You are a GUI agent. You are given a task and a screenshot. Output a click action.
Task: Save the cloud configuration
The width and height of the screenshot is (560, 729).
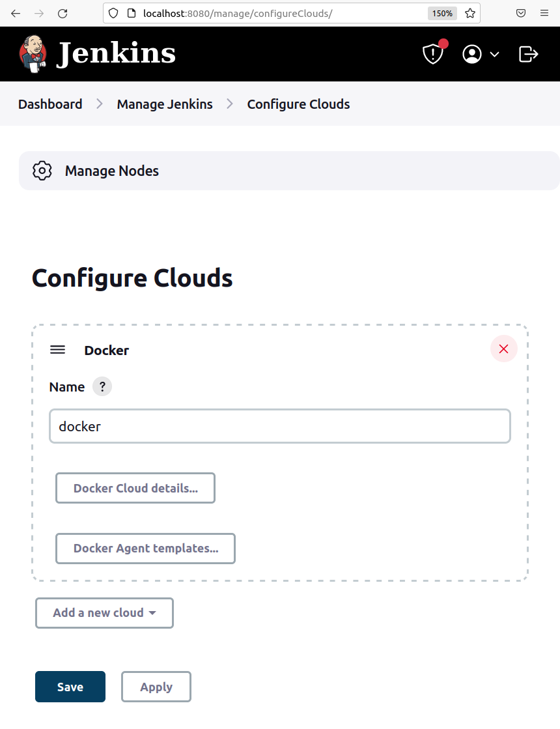click(x=70, y=687)
